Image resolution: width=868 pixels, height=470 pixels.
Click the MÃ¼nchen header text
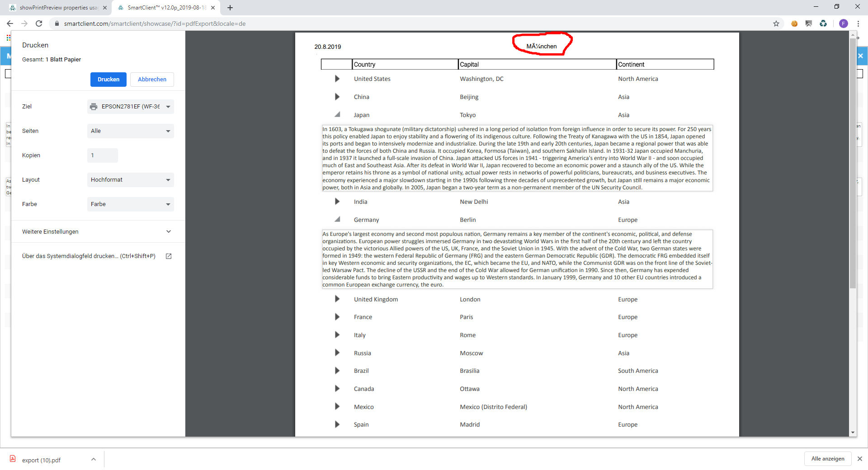click(542, 46)
